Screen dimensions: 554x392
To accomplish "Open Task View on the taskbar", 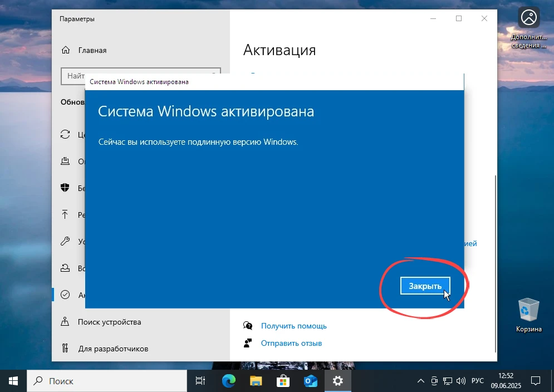I will coord(200,381).
